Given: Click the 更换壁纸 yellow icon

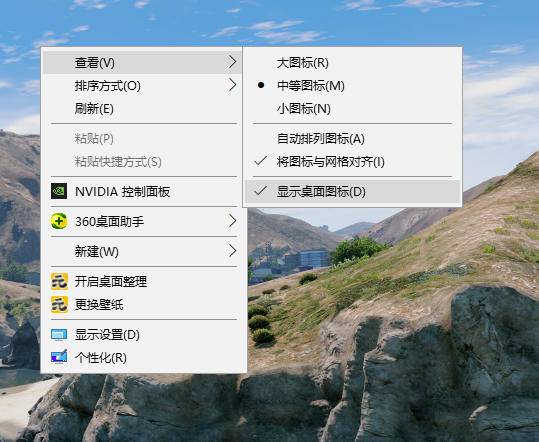Looking at the screenshot, I should tap(59, 304).
